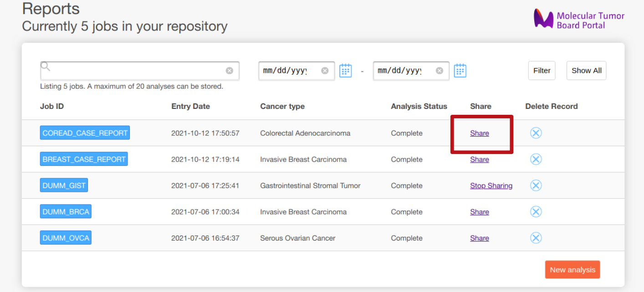Share the Colorectal Adenocarcinoma report
Image resolution: width=644 pixels, height=292 pixels.
pyautogui.click(x=480, y=133)
